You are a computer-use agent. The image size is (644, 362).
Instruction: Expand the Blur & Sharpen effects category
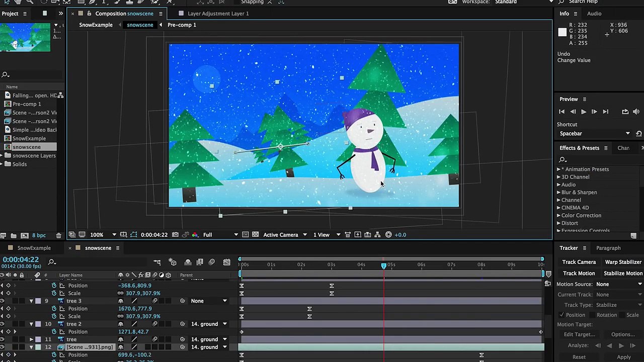click(x=558, y=193)
